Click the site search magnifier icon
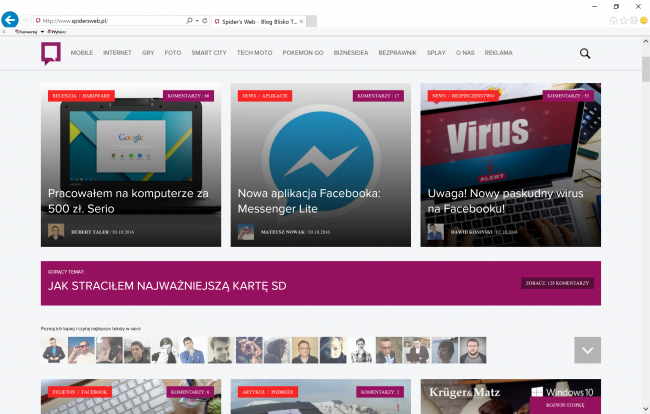 [585, 53]
